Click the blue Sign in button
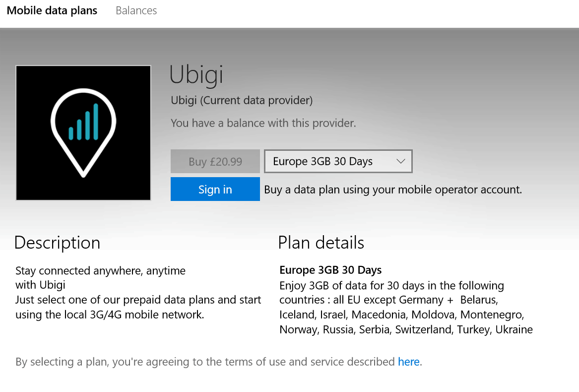 click(215, 189)
